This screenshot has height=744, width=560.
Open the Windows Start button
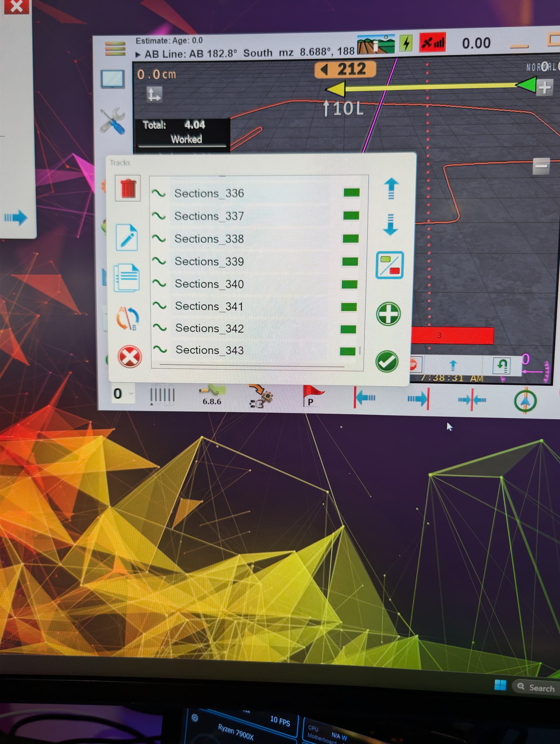coord(500,685)
